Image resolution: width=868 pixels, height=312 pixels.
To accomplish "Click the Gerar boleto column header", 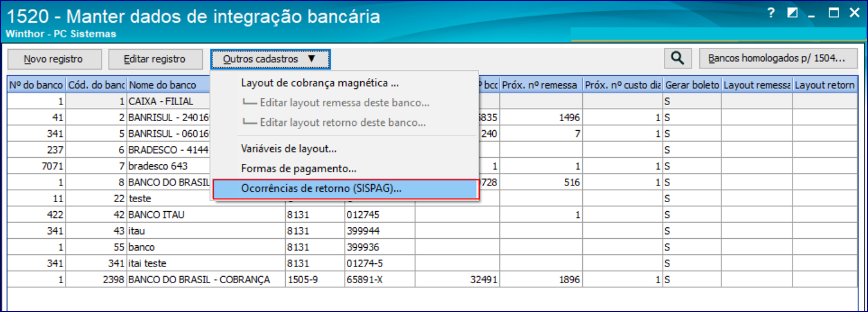I will [692, 85].
